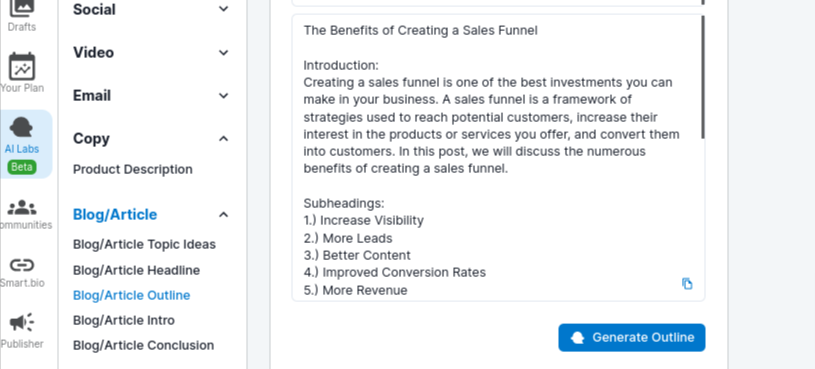Copy the generated outline with the copy icon
The height and width of the screenshot is (369, 815).
(x=687, y=283)
